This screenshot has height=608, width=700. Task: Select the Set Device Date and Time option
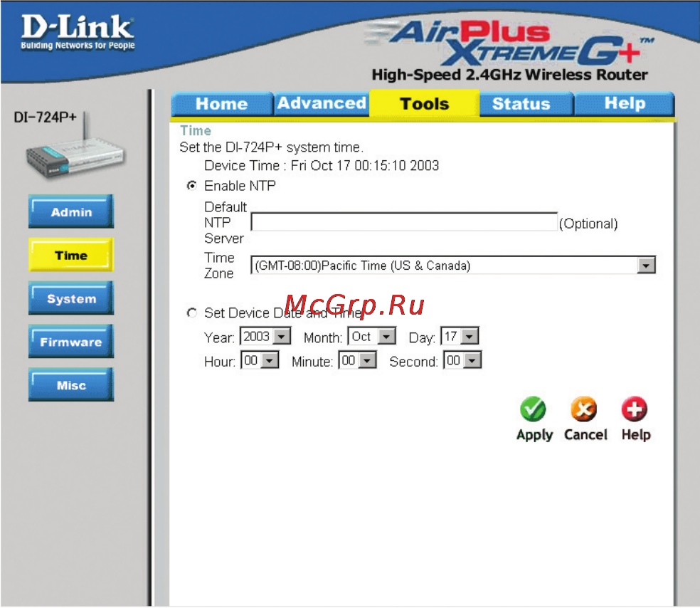pyautogui.click(x=192, y=313)
